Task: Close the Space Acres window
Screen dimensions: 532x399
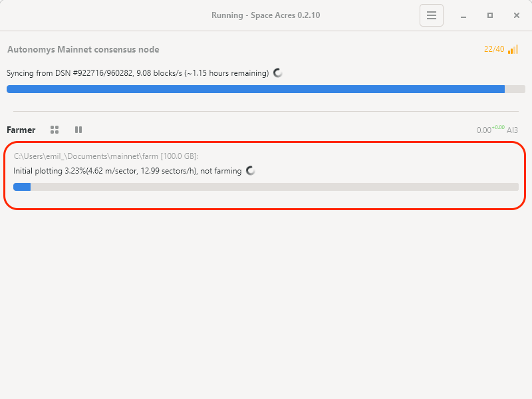Action: 517,15
